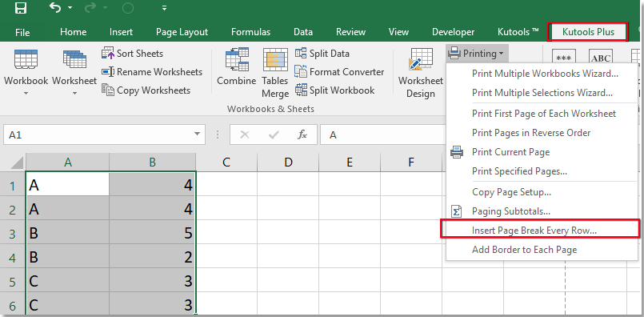Click the Enter checkmark in formula bar
This screenshot has height=317, width=644.
(274, 134)
